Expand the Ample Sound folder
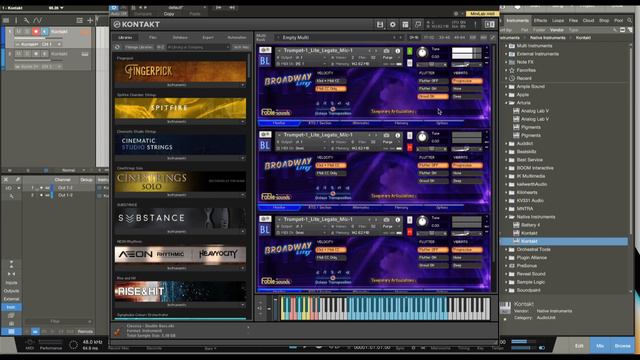The height and width of the screenshot is (360, 640). (x=507, y=87)
